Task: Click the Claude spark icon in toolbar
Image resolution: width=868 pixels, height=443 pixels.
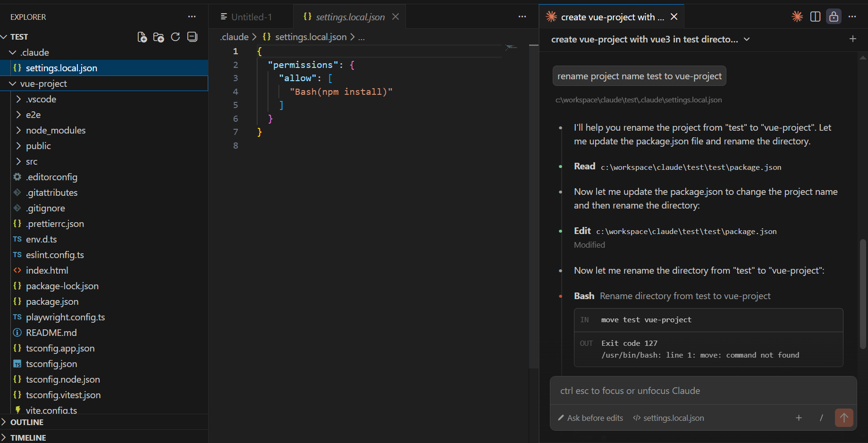Action: tap(797, 17)
